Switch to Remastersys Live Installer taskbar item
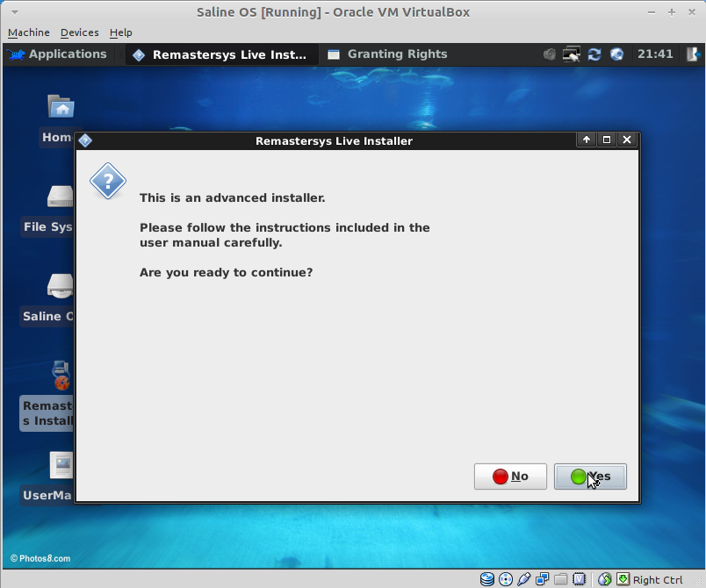 221,55
